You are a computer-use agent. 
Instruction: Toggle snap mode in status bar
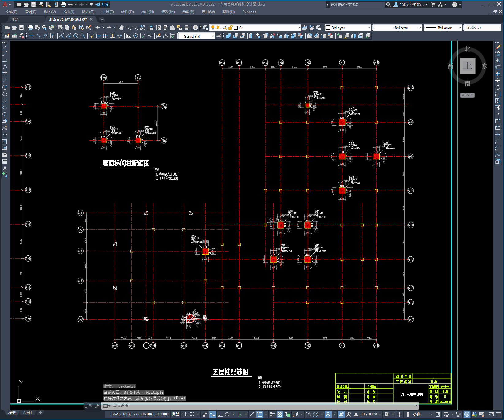[x=192, y=414]
